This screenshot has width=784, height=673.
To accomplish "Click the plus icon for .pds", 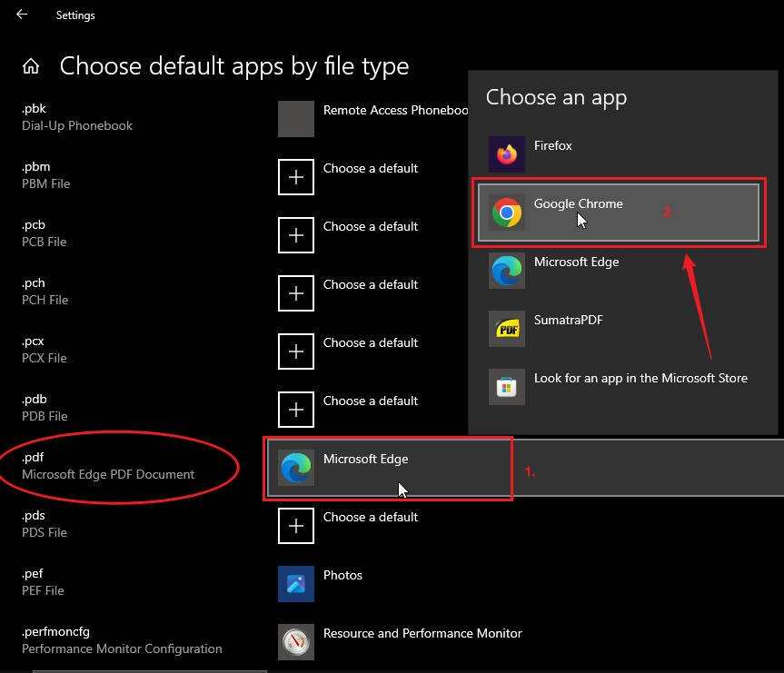I will point(296,526).
